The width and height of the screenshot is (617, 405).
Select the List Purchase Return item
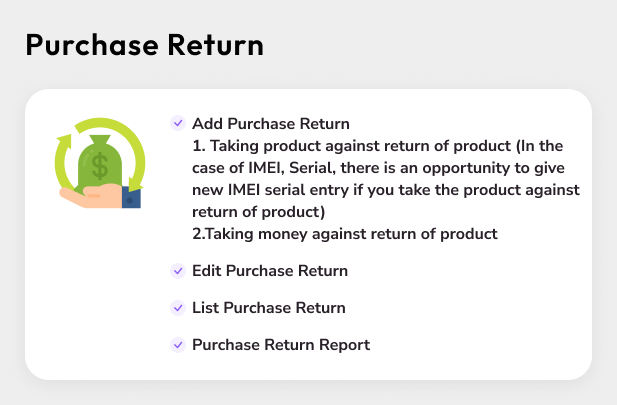click(268, 308)
